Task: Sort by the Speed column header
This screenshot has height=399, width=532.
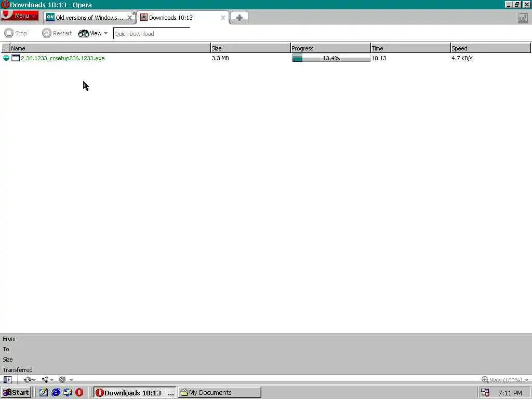Action: coord(490,48)
